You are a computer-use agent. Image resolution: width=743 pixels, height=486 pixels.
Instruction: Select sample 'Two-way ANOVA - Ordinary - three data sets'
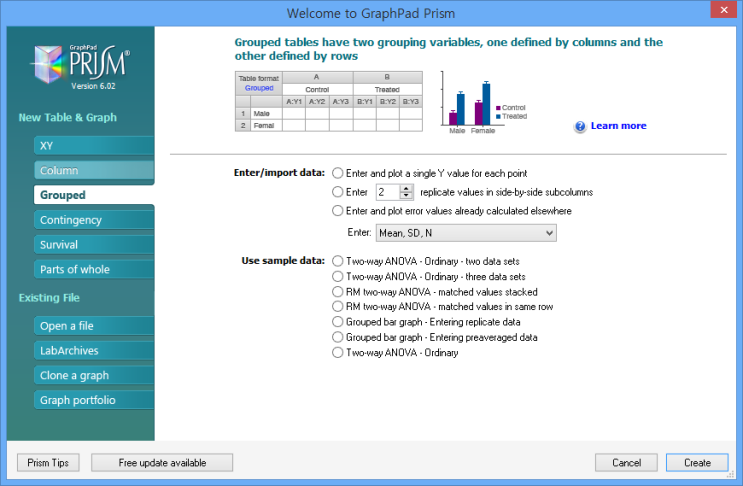click(337, 276)
